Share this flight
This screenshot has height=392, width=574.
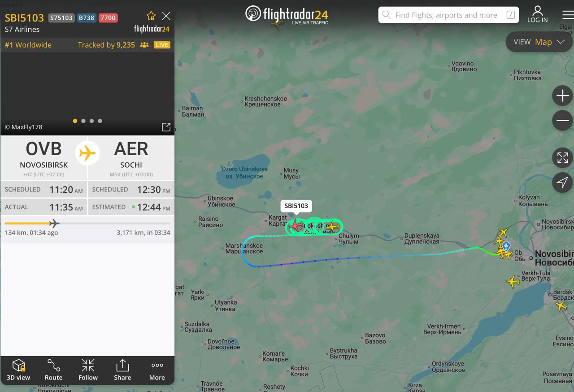[x=122, y=370]
